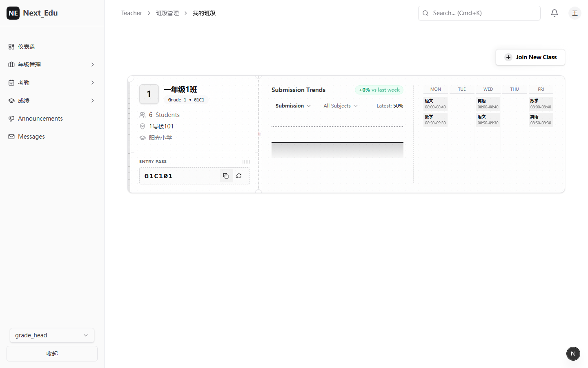The width and height of the screenshot is (588, 368).
Task: Open Announcements in the sidebar
Action: (52, 119)
